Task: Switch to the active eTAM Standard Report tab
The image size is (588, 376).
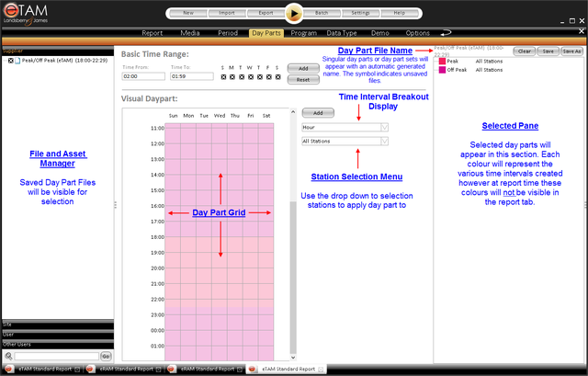Action: coord(288,370)
